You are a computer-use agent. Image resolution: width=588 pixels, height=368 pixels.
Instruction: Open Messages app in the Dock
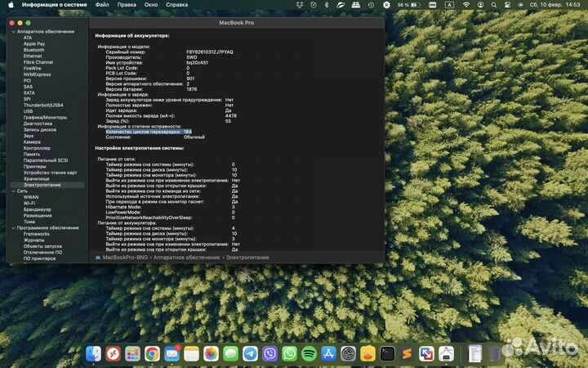[230, 354]
